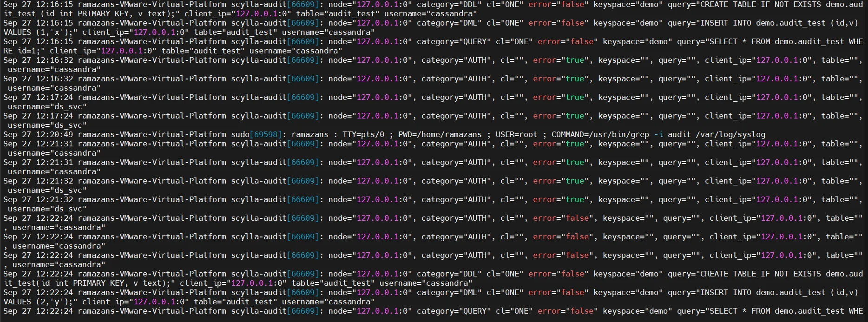
Task: Click table="audit_test" on the VALUES (2,'y') line
Action: pos(235,302)
